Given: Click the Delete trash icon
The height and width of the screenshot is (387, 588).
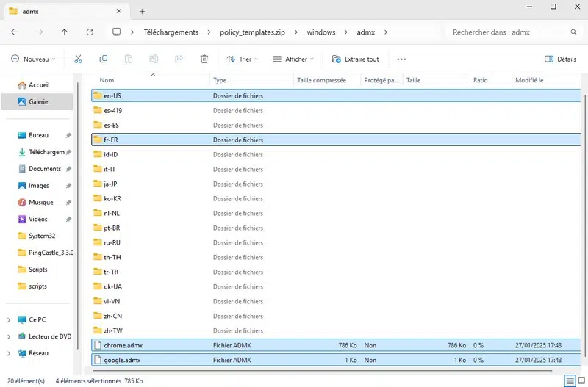Looking at the screenshot, I should tap(204, 59).
